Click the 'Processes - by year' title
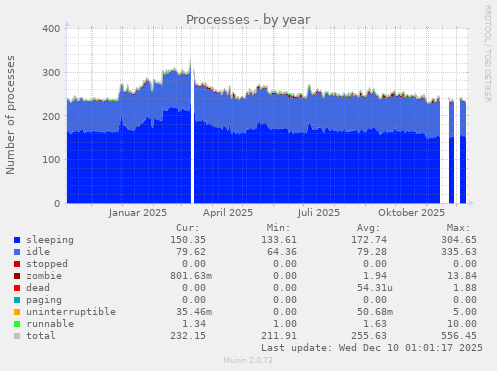The image size is (497, 371). [248, 20]
